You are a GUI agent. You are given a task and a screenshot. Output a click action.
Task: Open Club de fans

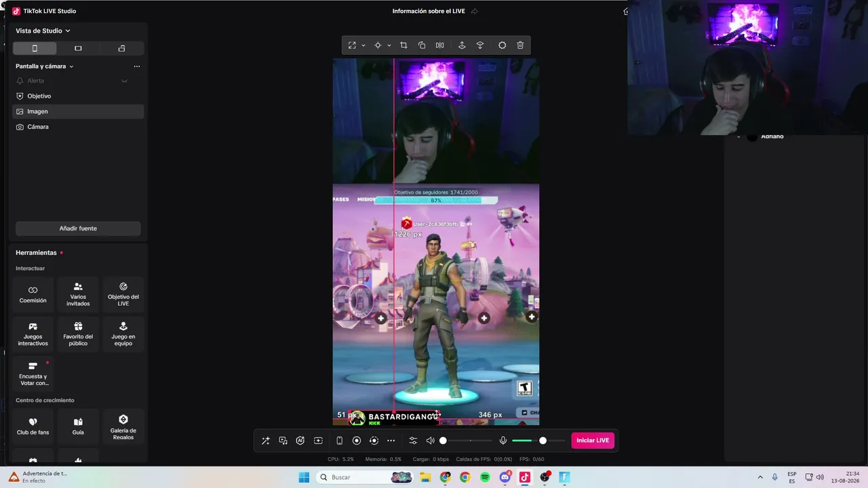tap(33, 426)
